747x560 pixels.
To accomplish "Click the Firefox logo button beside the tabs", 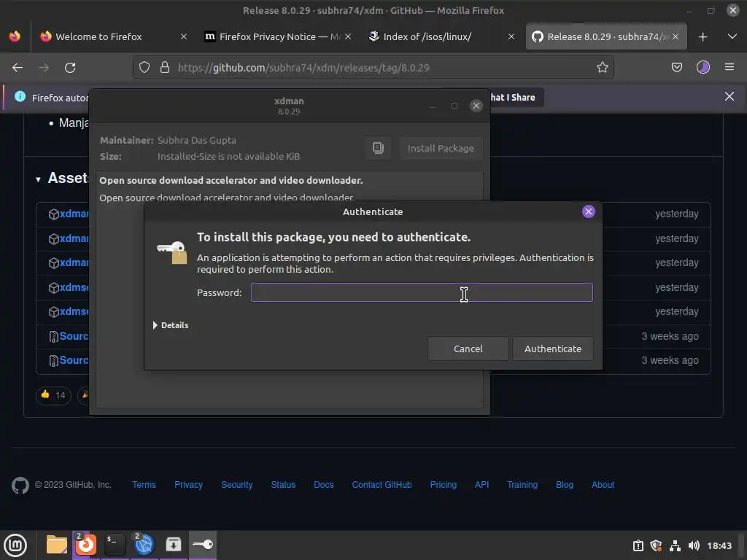I will point(15,36).
